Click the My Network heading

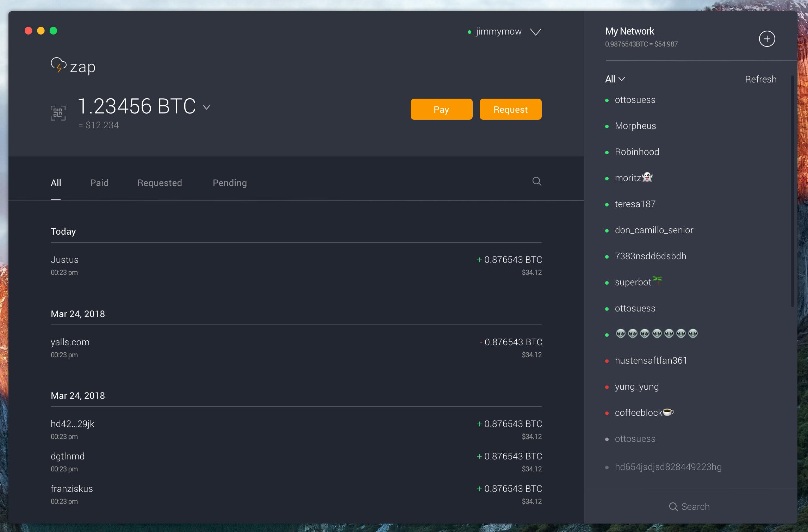coord(629,31)
